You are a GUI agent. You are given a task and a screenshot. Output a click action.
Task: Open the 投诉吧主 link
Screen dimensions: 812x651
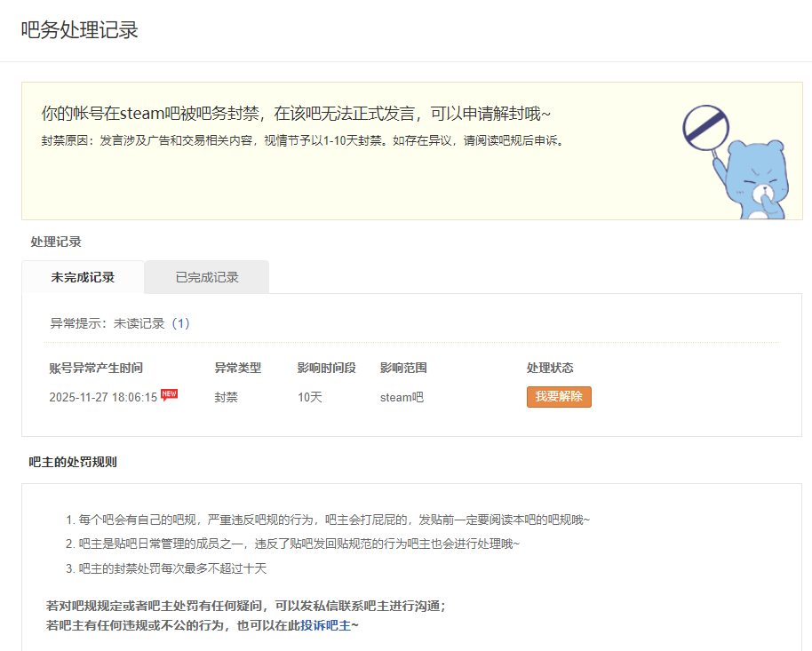326,625
